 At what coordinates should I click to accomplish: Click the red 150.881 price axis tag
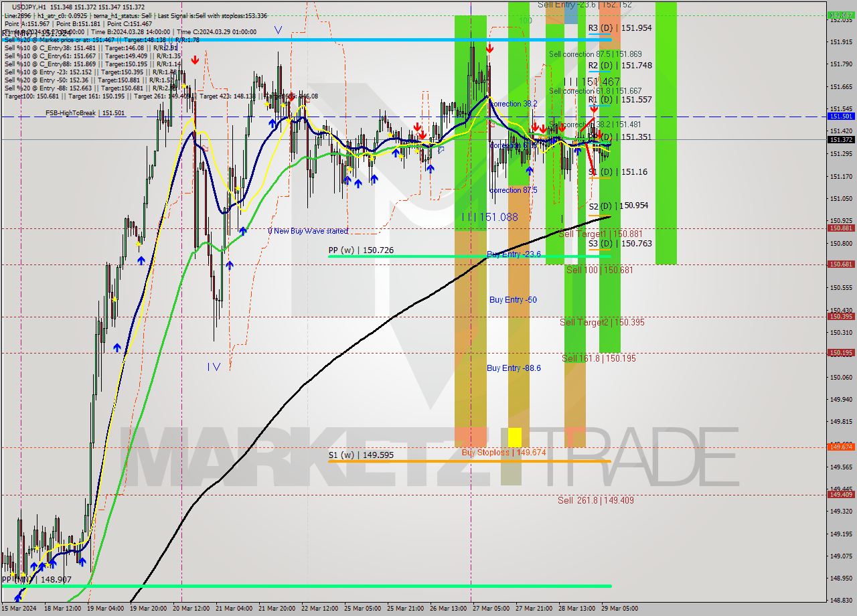click(x=841, y=228)
